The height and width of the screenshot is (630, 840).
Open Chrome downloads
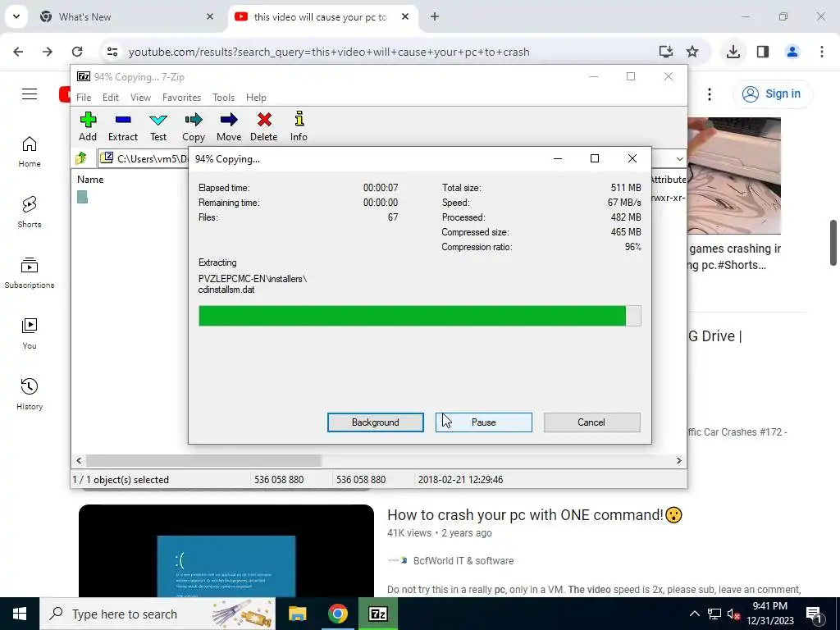point(733,52)
